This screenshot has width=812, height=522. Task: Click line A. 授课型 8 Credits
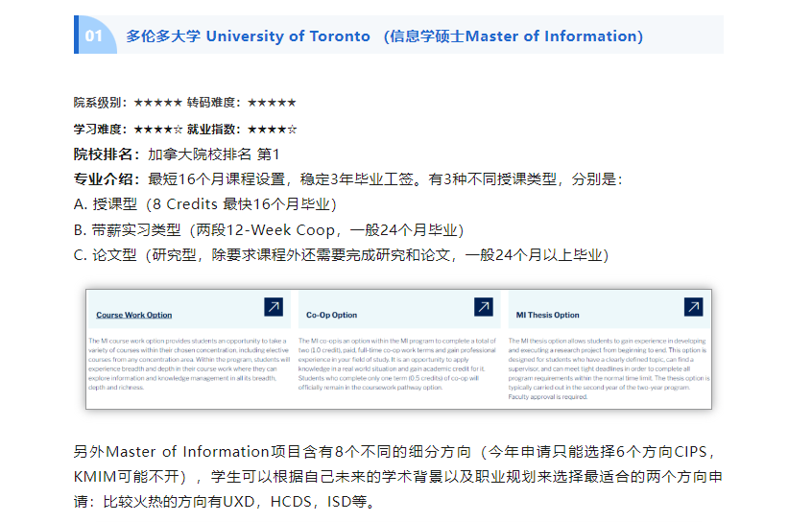(x=205, y=204)
